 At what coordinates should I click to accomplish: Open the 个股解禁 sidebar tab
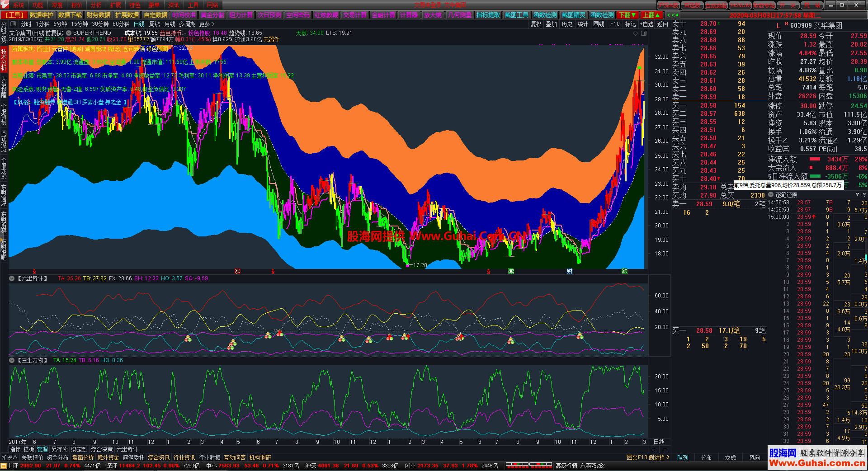coord(4,114)
